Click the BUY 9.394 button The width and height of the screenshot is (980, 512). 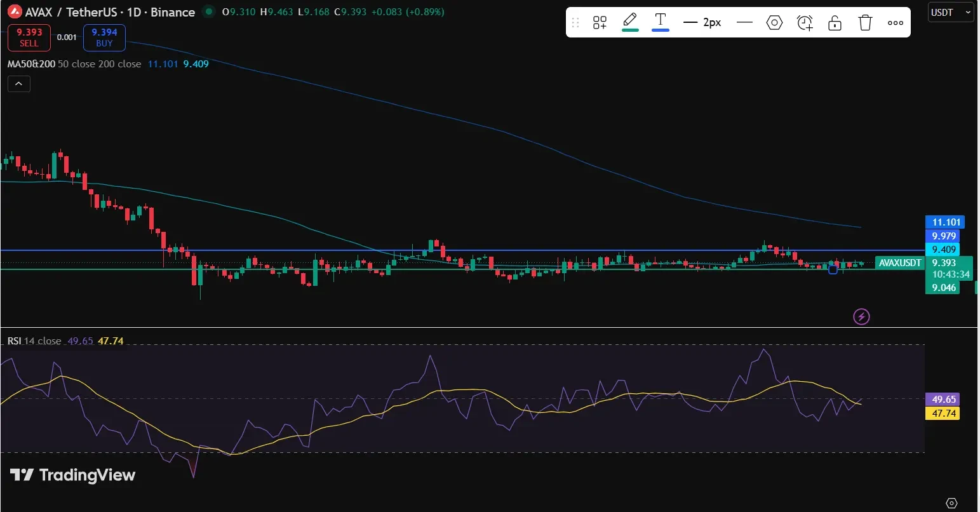pyautogui.click(x=104, y=37)
